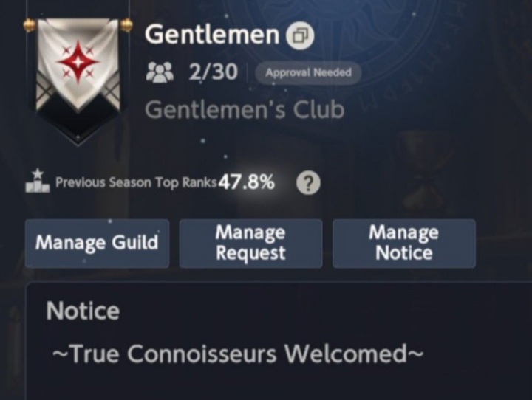This screenshot has height=400, width=532.
Task: Select the True Connoisseurs Welcomed notice text
Action: pos(238,354)
